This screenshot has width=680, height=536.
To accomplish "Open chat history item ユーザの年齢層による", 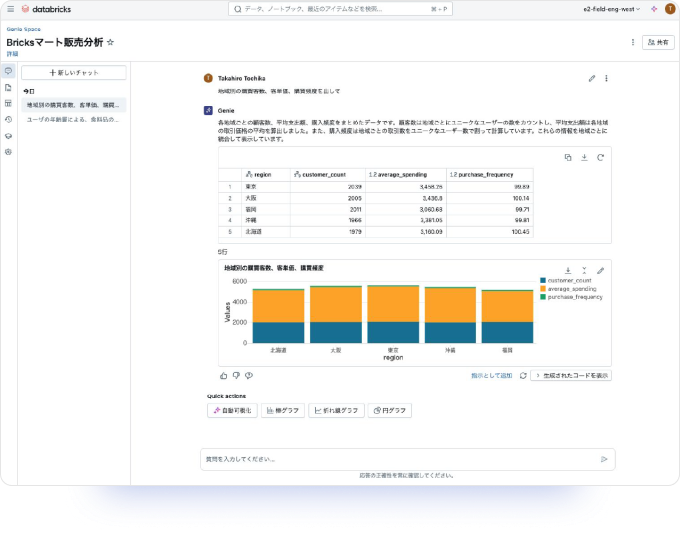I will click(73, 118).
